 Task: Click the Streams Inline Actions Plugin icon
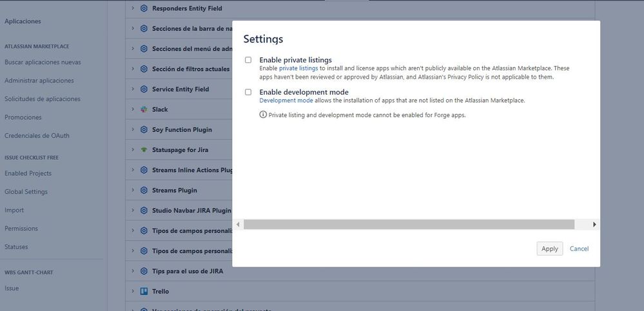click(144, 170)
